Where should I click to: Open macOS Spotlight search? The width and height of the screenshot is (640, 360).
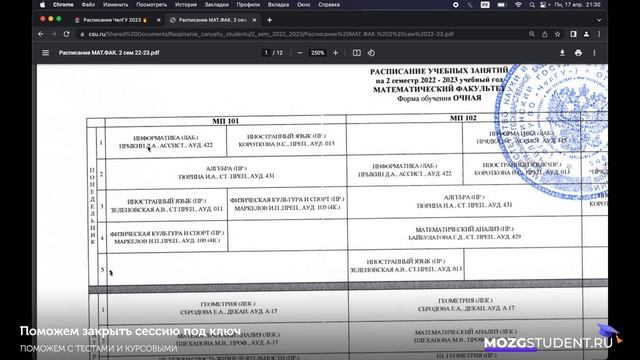click(x=532, y=5)
